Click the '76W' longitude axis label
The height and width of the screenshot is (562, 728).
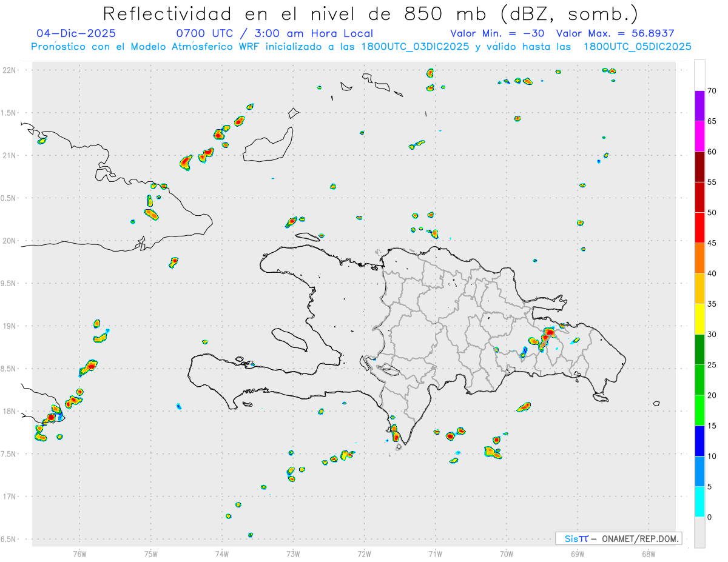tap(79, 554)
